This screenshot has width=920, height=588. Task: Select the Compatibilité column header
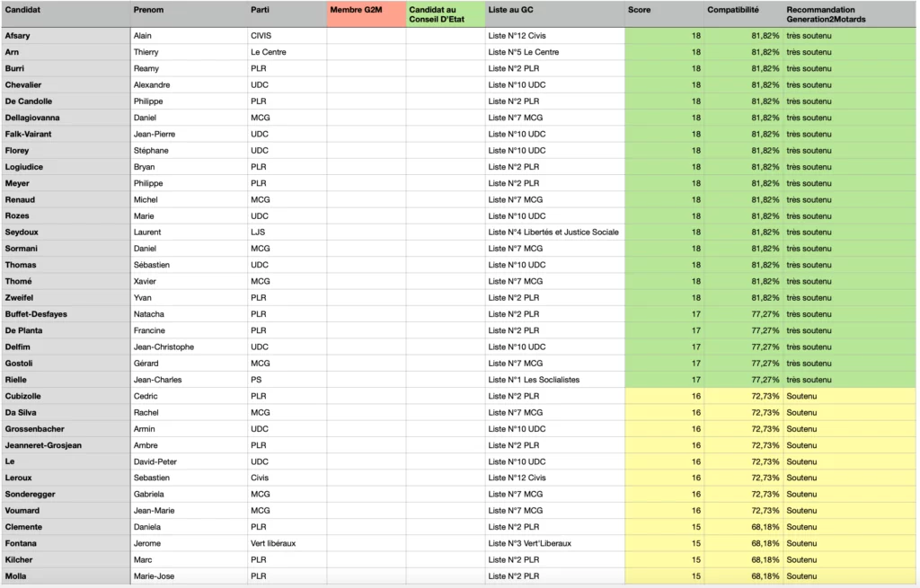point(742,14)
